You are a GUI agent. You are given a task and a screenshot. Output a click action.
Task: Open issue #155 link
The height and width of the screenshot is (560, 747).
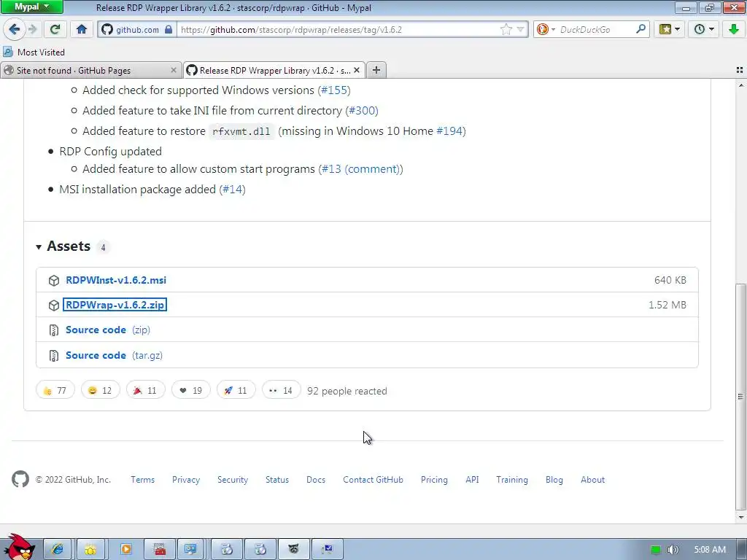pyautogui.click(x=334, y=90)
